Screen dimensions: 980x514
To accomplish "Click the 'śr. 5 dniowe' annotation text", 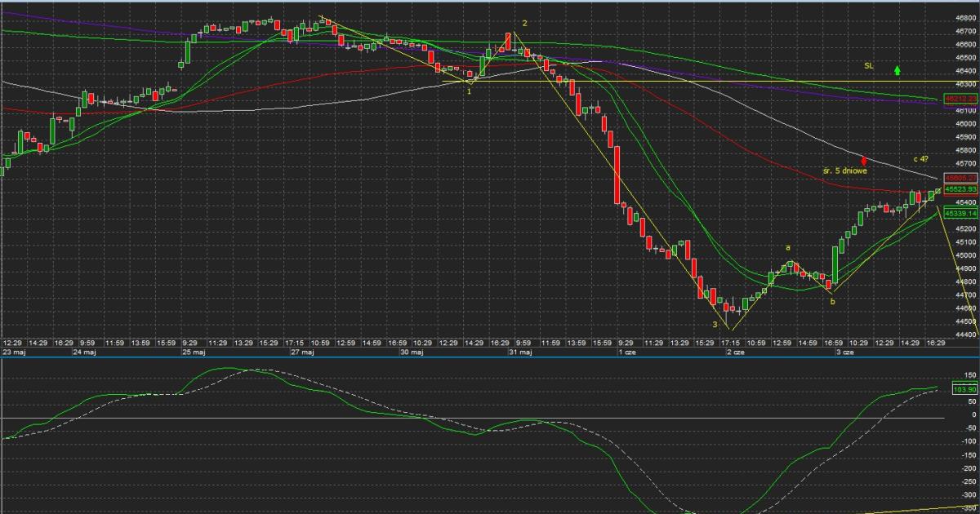I will click(x=844, y=171).
